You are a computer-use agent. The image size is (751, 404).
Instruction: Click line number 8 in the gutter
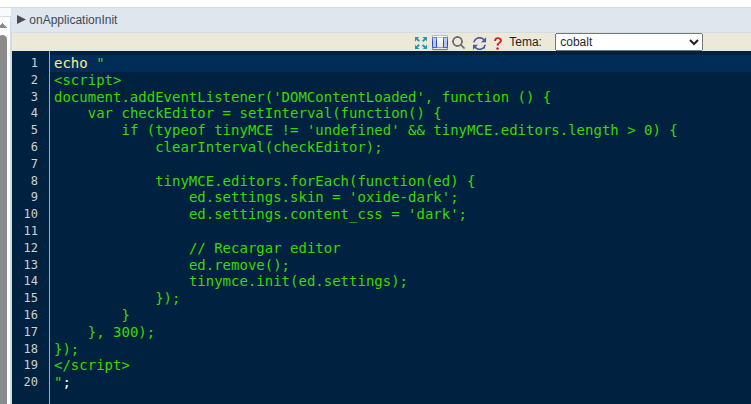point(33,181)
